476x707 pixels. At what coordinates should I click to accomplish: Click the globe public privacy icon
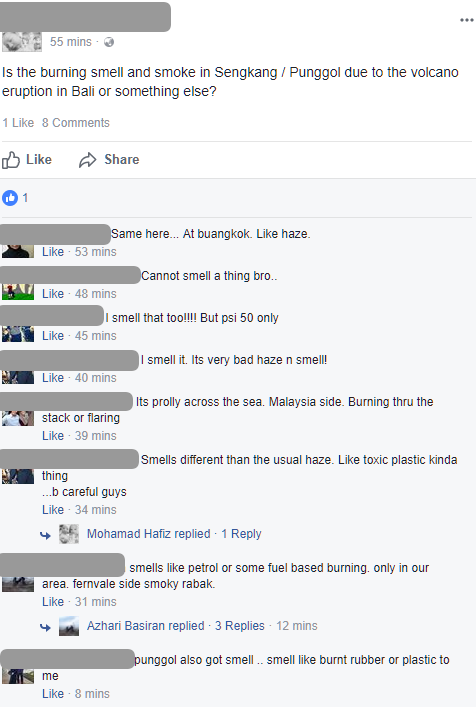point(109,42)
